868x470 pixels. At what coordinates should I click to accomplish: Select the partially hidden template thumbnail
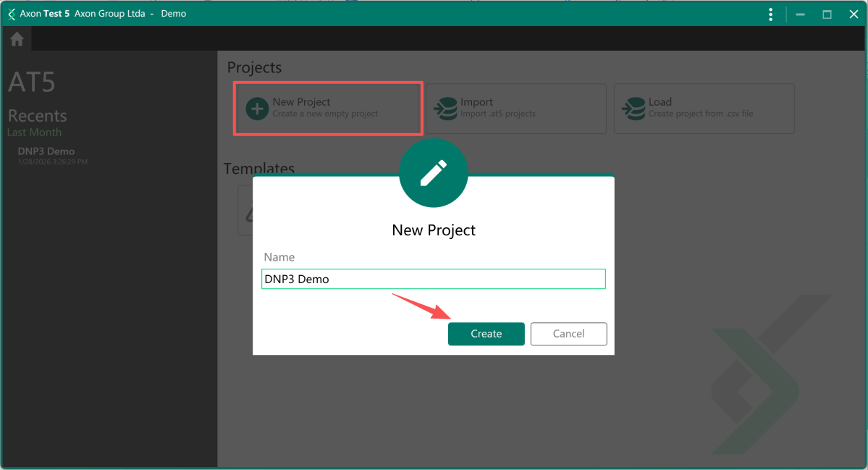(x=245, y=211)
